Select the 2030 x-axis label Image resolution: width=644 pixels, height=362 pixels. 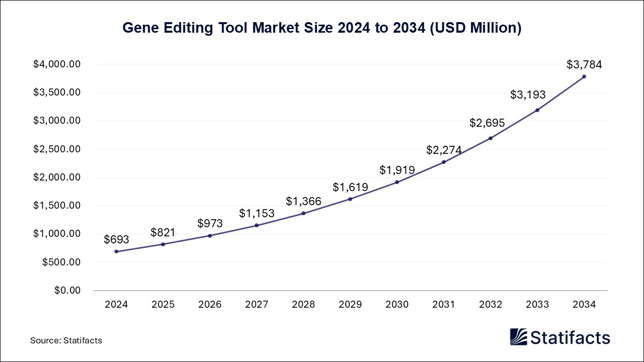[x=397, y=305]
